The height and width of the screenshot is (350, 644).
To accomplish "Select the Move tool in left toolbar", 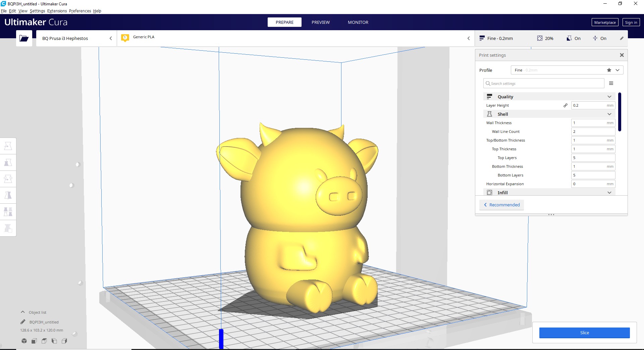I will pyautogui.click(x=8, y=146).
